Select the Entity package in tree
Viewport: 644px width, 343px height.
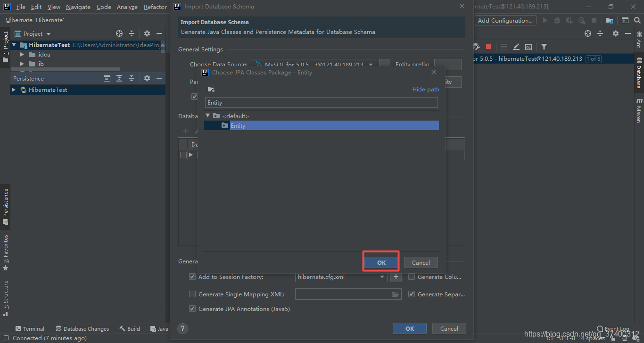point(322,125)
